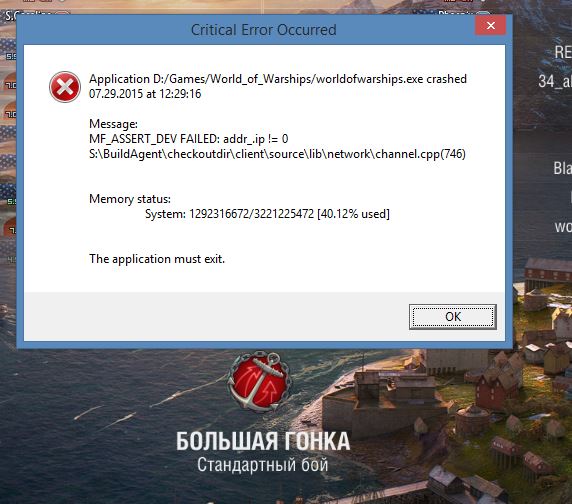This screenshot has height=504, width=572.
Task: Click the channel.cpp(746) source path line
Action: [x=277, y=154]
